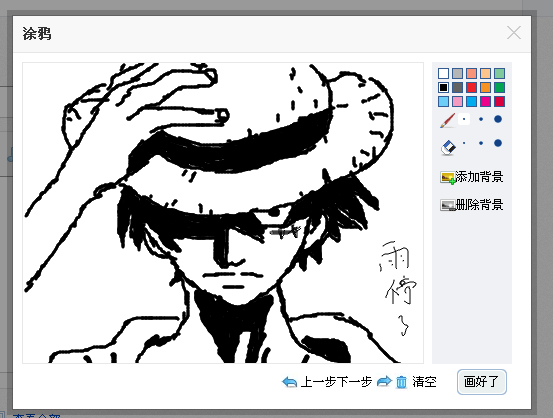The height and width of the screenshot is (418, 553).
Task: Select the light orange color swatch
Action: tap(485, 73)
